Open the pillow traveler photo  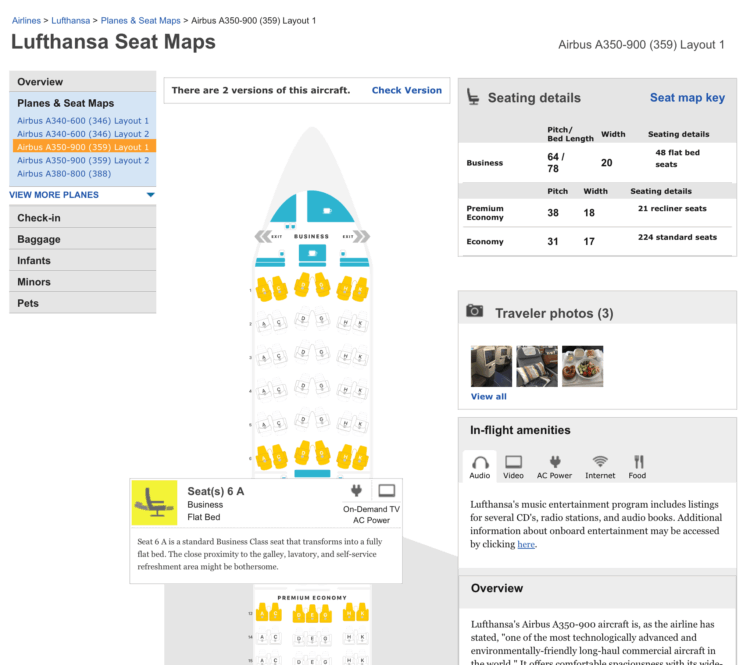click(537, 366)
